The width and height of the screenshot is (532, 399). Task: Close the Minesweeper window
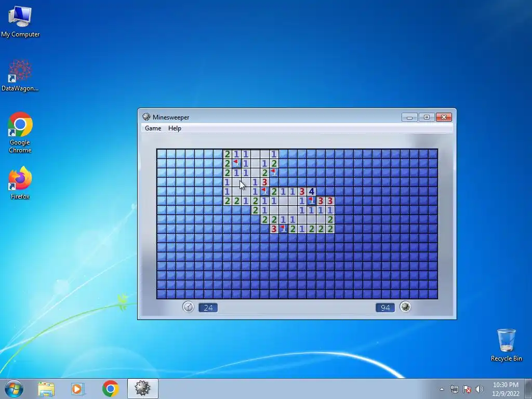[x=444, y=117]
